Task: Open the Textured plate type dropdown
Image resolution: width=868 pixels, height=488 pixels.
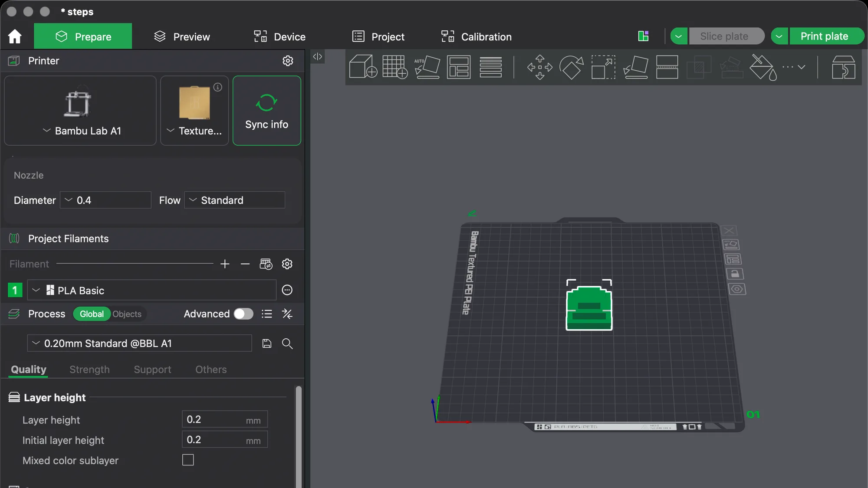Action: pyautogui.click(x=194, y=111)
